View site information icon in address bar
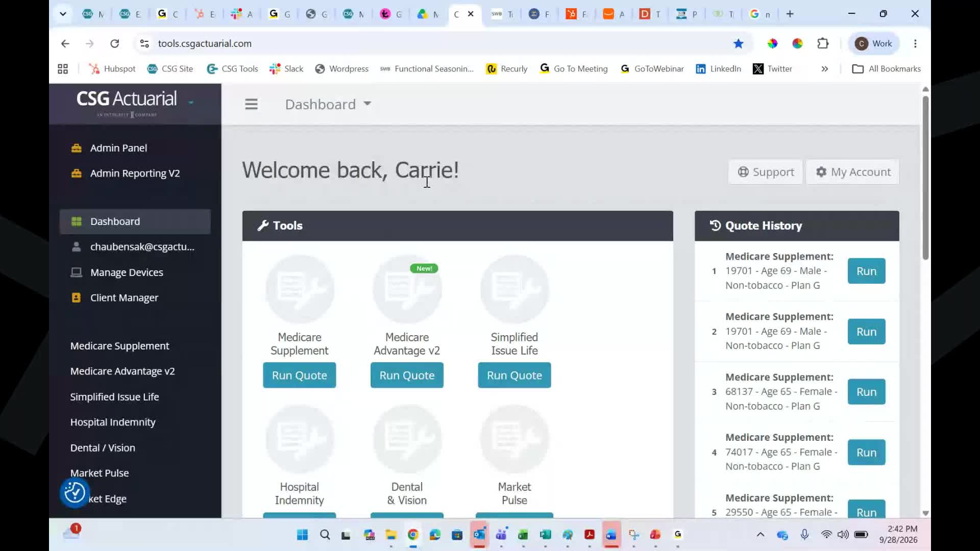Image resolution: width=980 pixels, height=551 pixels. click(x=144, y=43)
